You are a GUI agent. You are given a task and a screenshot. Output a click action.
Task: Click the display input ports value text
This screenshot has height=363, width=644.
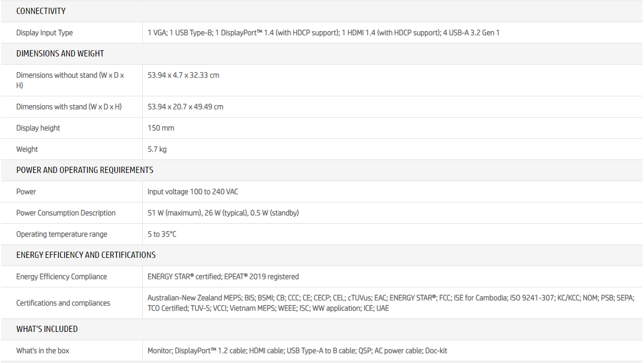tap(323, 33)
